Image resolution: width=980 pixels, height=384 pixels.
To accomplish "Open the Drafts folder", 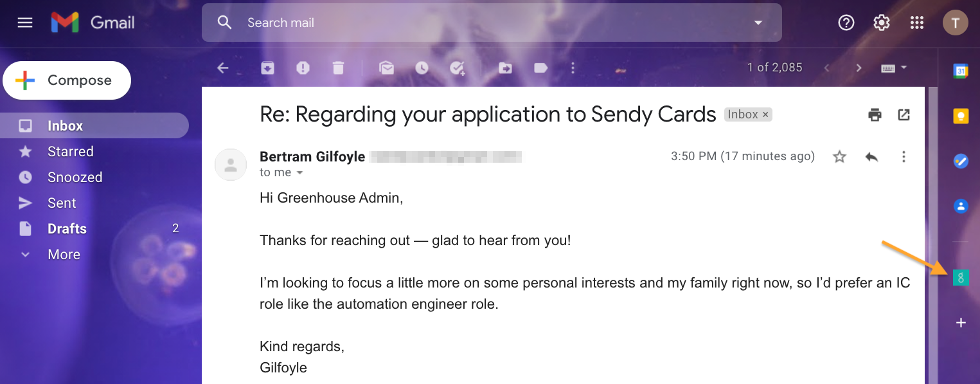I will click(67, 229).
